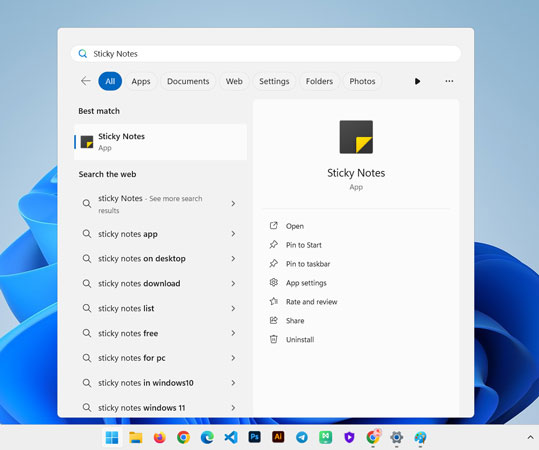Expand chevron beside 'sticky notes app'
Viewport: 539px width, 450px height.
point(233,234)
